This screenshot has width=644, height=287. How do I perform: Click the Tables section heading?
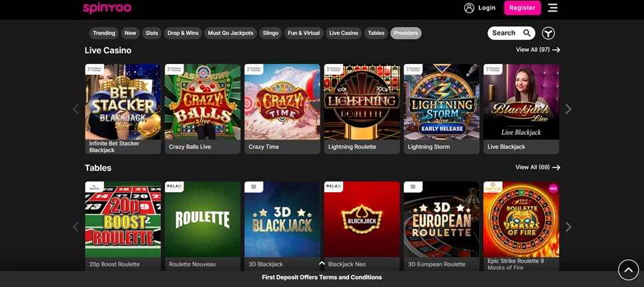[x=97, y=168]
